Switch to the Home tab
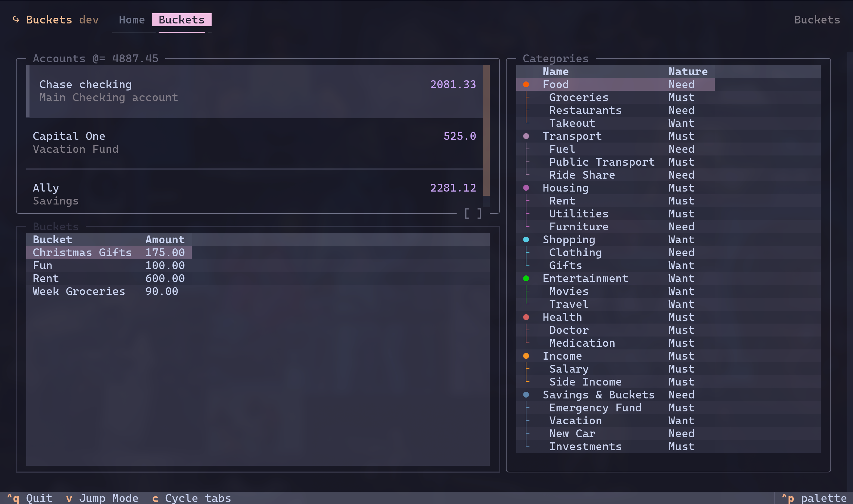The height and width of the screenshot is (504, 853). pyautogui.click(x=132, y=20)
